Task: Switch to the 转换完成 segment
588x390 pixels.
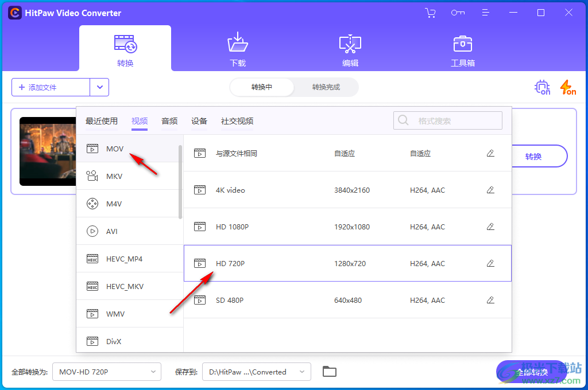Action: [326, 87]
